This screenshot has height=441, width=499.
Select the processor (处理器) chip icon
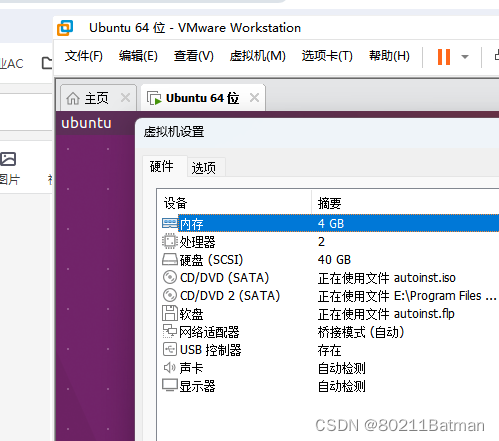170,241
